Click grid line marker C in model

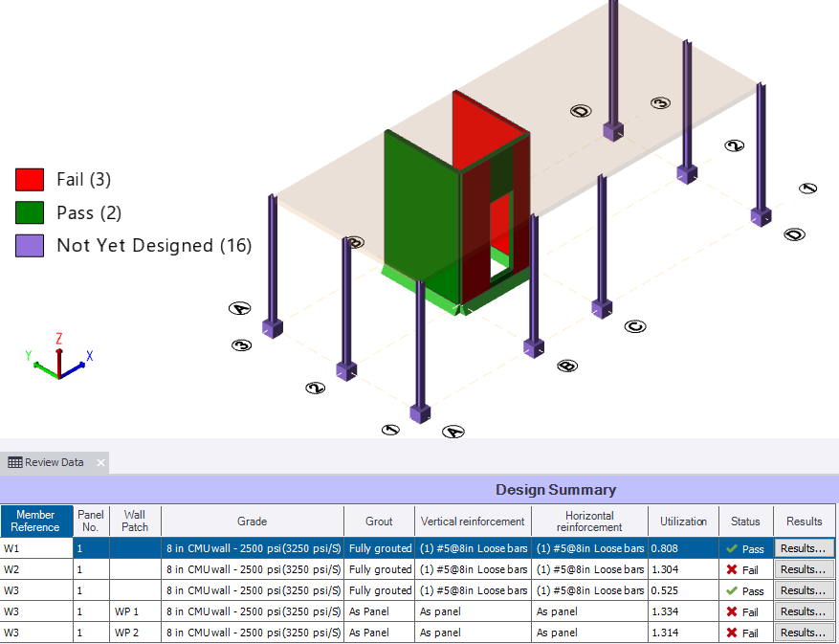(x=634, y=326)
